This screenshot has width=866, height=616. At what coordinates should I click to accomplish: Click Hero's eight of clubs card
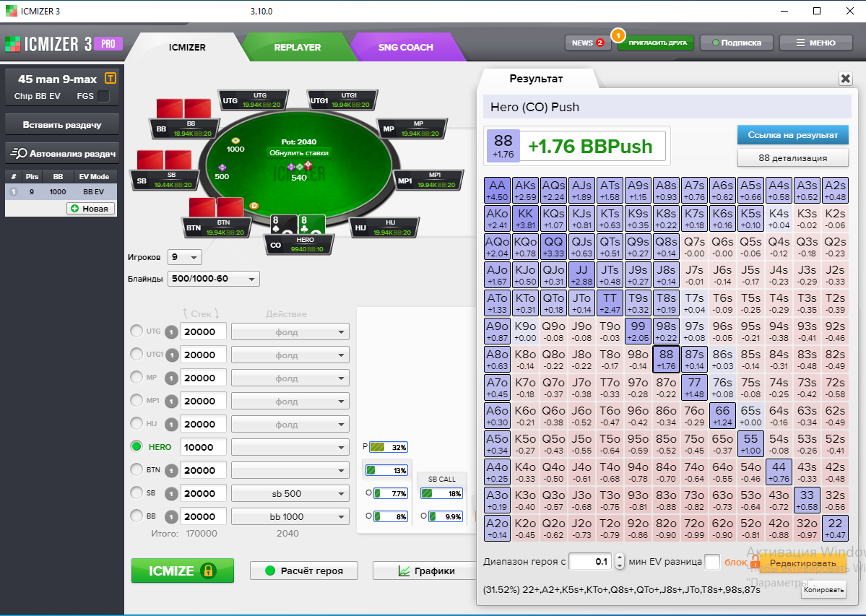pyautogui.click(x=311, y=225)
